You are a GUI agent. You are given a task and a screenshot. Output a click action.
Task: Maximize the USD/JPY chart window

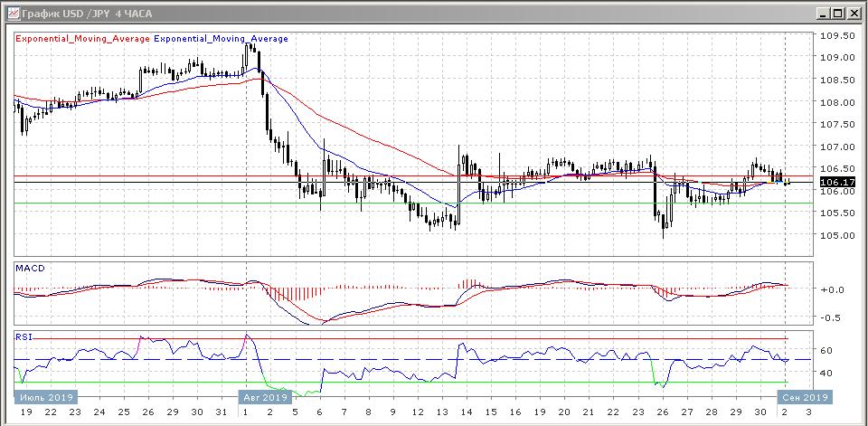837,13
